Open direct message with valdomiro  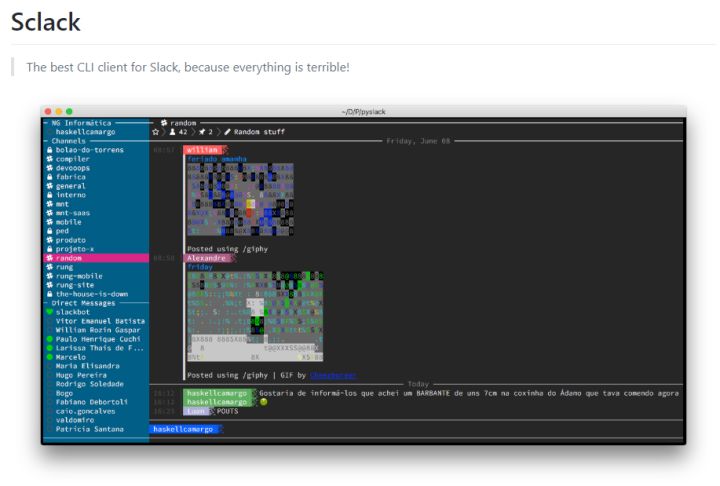point(74,420)
